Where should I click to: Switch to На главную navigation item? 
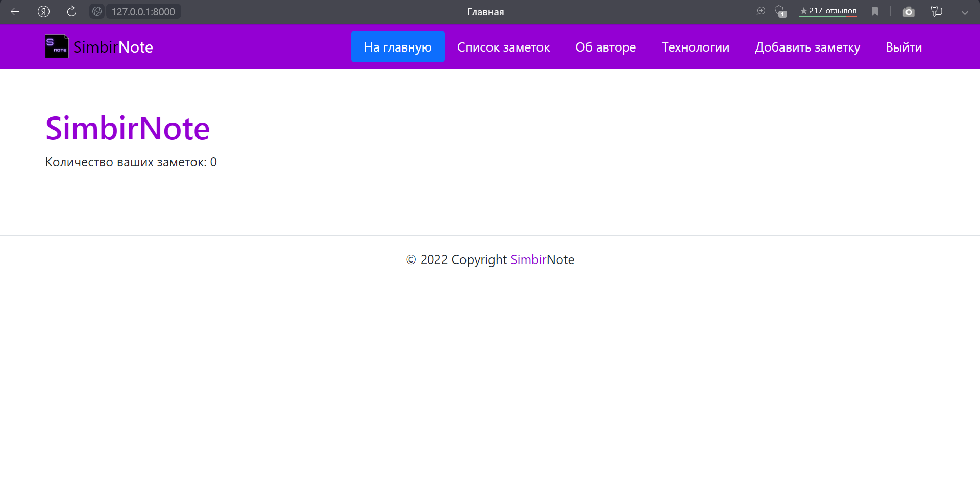(398, 46)
